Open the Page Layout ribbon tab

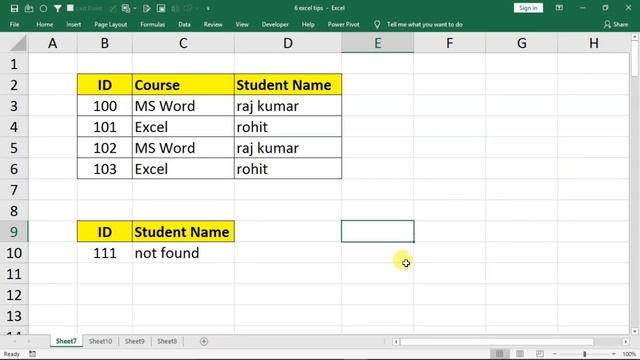tap(111, 24)
